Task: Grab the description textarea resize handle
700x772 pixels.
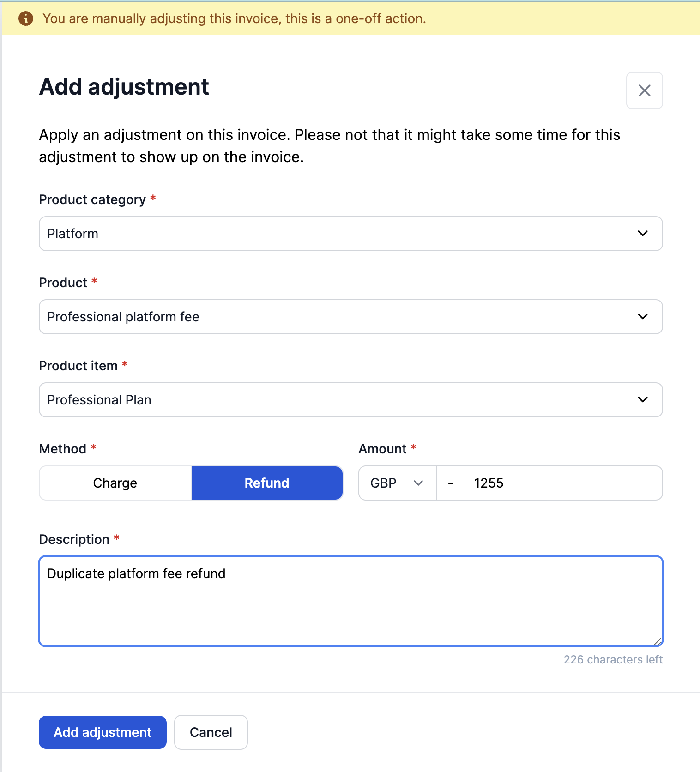Action: pyautogui.click(x=658, y=641)
